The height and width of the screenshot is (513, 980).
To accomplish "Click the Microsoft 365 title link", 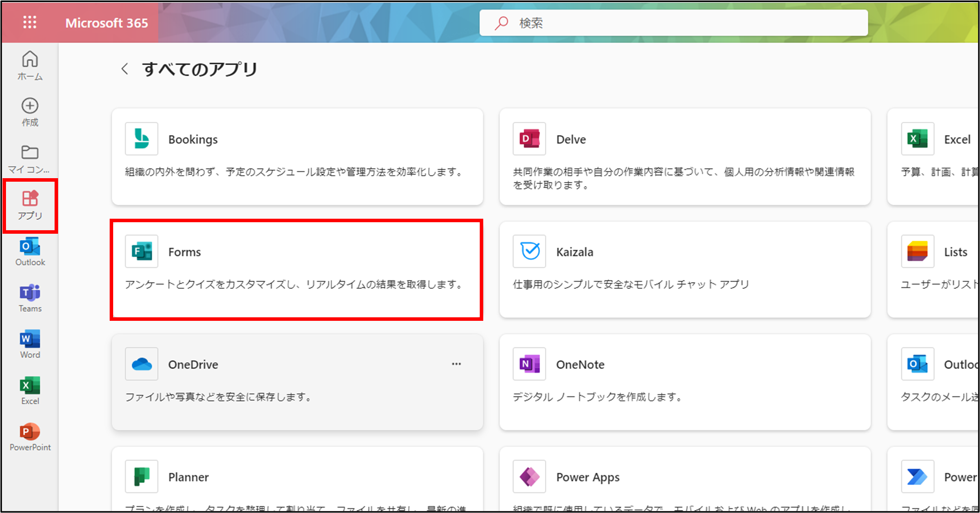I will [x=107, y=23].
